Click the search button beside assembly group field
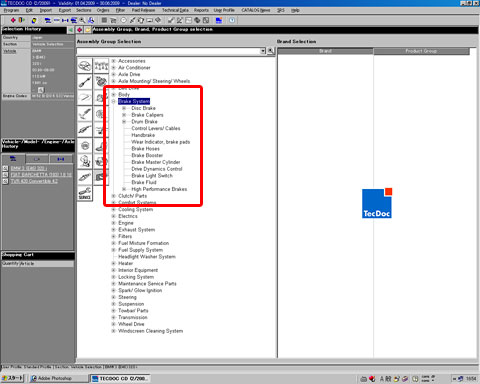 [x=270, y=51]
